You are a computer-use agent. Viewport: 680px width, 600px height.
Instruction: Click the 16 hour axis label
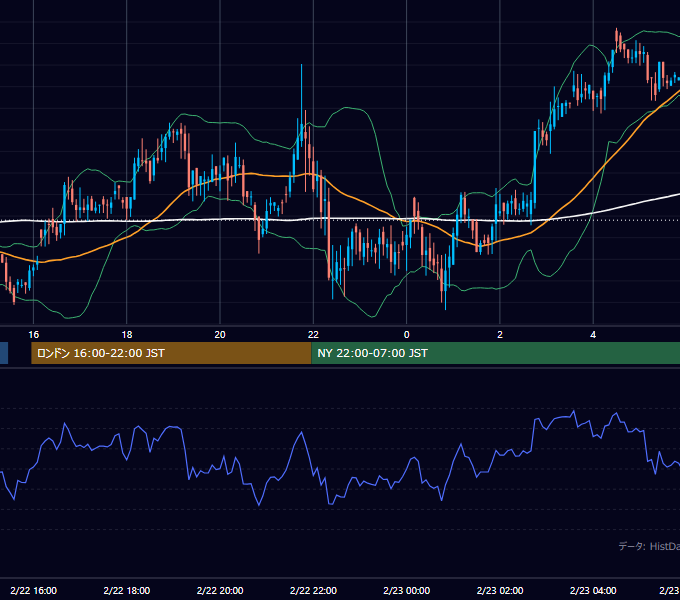click(33, 335)
